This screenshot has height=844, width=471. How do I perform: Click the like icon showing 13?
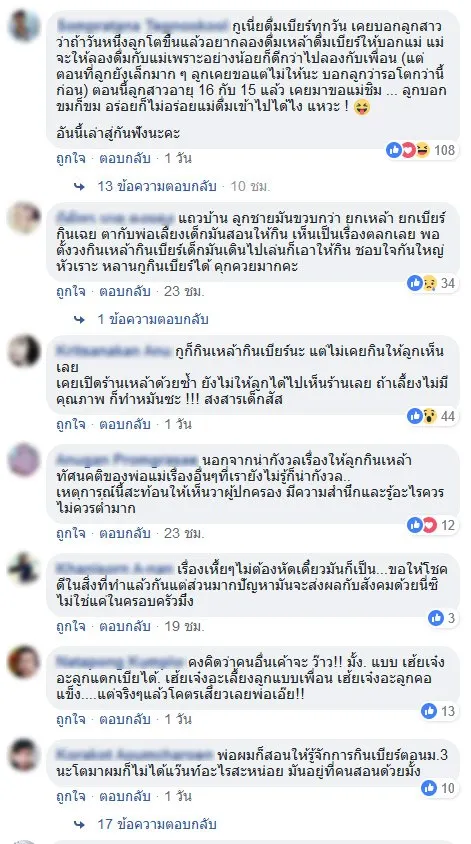tap(429, 711)
